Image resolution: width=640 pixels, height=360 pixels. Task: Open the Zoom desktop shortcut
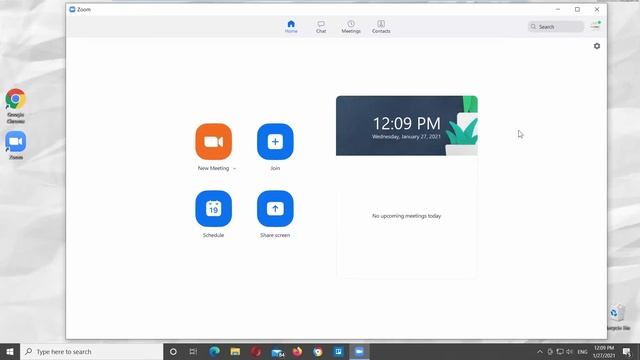(x=16, y=146)
